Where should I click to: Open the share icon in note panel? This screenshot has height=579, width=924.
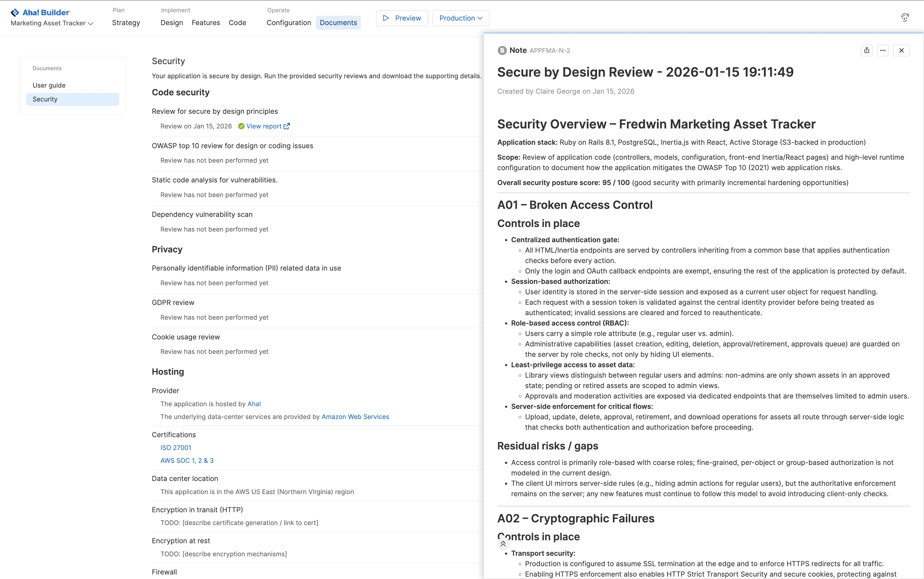point(867,50)
